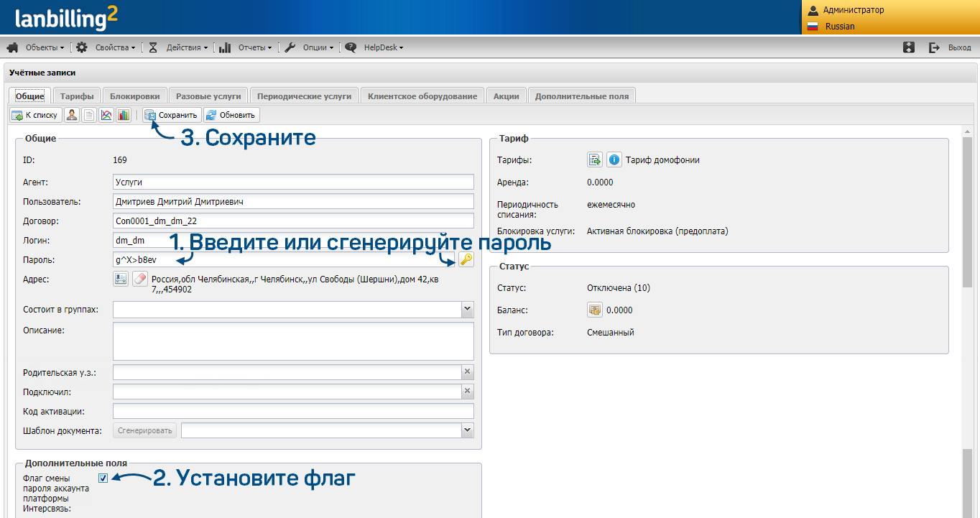Click into the Код активации field
The width and height of the screenshot is (980, 518).
[293, 410]
